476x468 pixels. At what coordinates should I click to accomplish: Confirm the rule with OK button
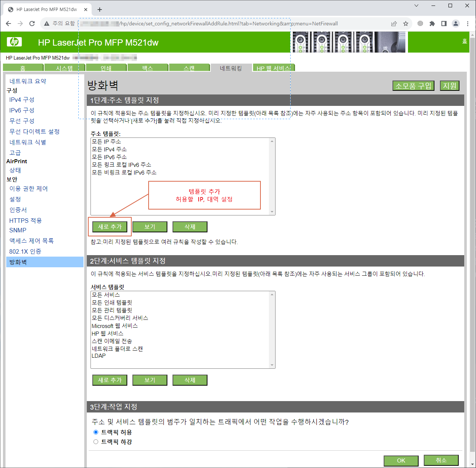(401, 460)
